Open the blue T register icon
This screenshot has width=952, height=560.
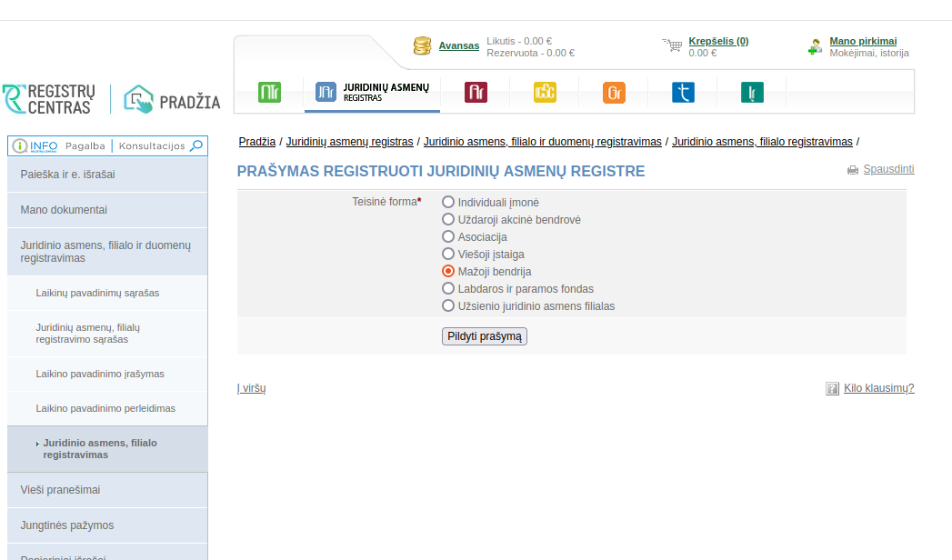[x=683, y=92]
